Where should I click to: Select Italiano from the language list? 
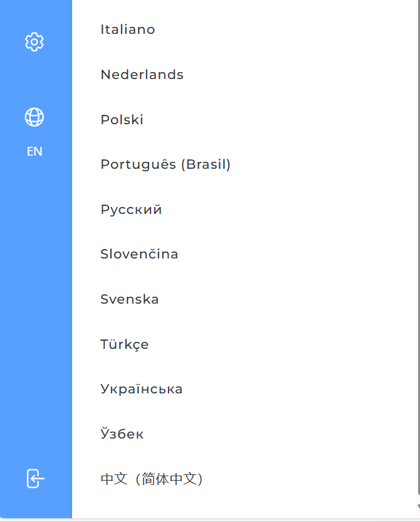[128, 29]
